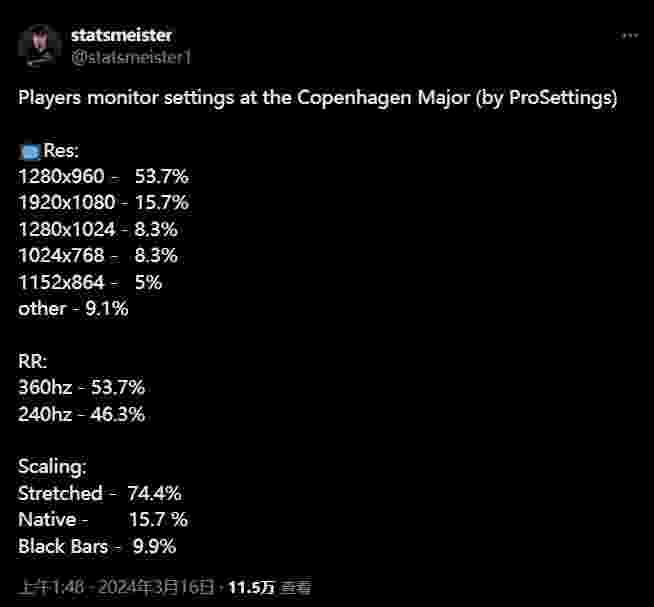Click the 1024x768 8.3% line
654x607 pixels.
[98, 256]
